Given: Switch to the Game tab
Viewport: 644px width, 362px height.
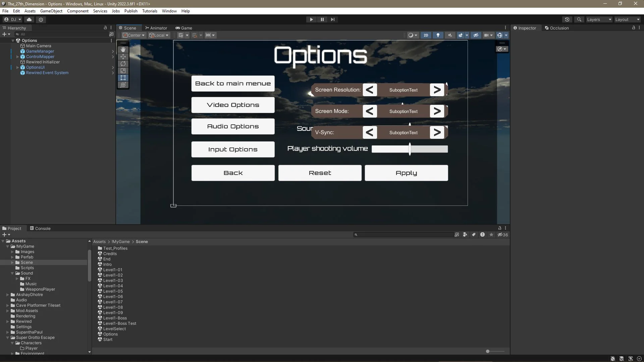Looking at the screenshot, I should pyautogui.click(x=184, y=28).
